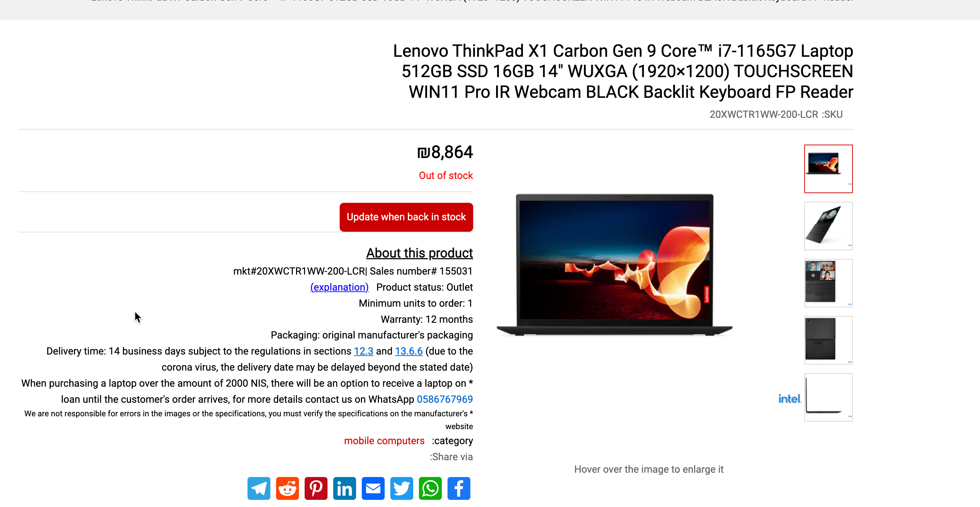Share the product on Reddit

pos(287,488)
